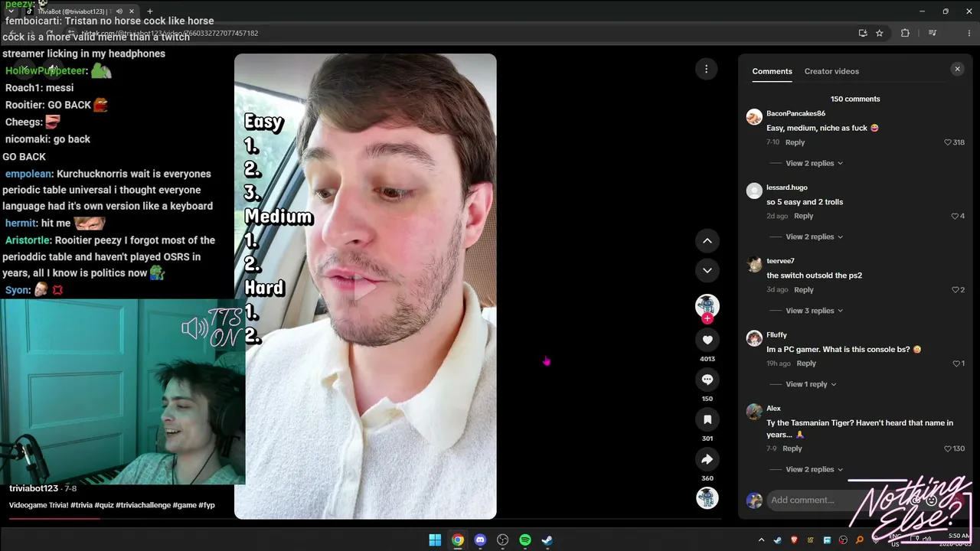Click the install app icon in address bar
The height and width of the screenshot is (551, 980).
tap(863, 33)
